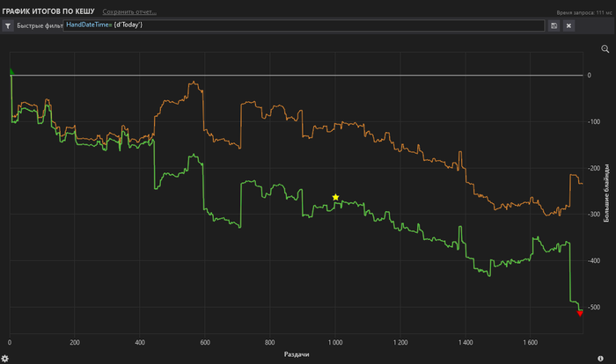Select the red triangle low-point marker

tap(580, 313)
